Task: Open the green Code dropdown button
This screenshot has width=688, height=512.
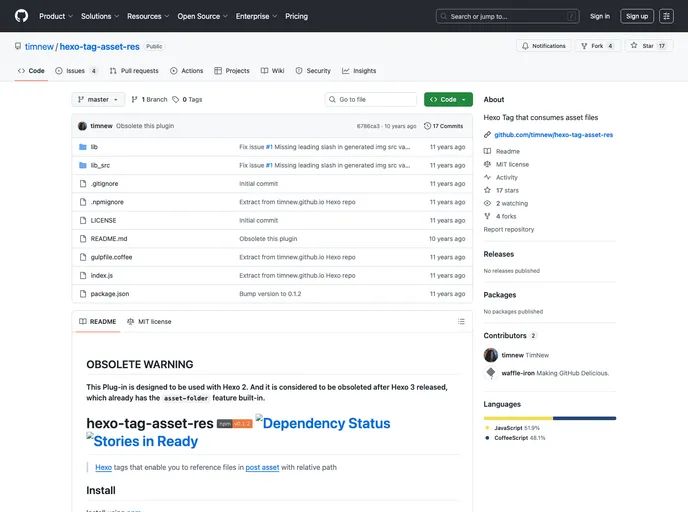Action: (x=448, y=100)
